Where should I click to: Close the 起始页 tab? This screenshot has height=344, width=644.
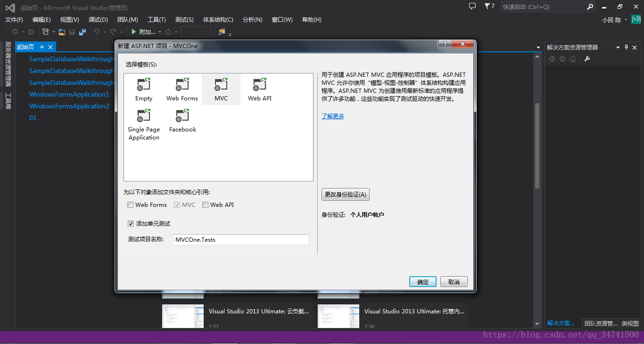[50, 47]
